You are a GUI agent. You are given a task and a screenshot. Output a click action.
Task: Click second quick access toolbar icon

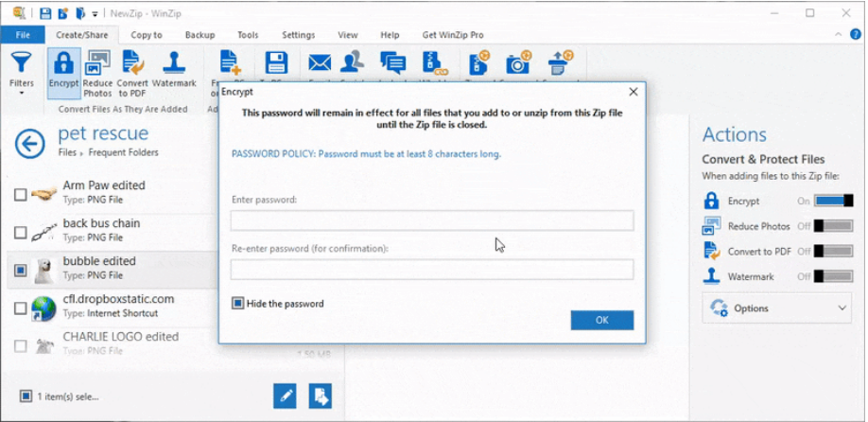pyautogui.click(x=63, y=12)
